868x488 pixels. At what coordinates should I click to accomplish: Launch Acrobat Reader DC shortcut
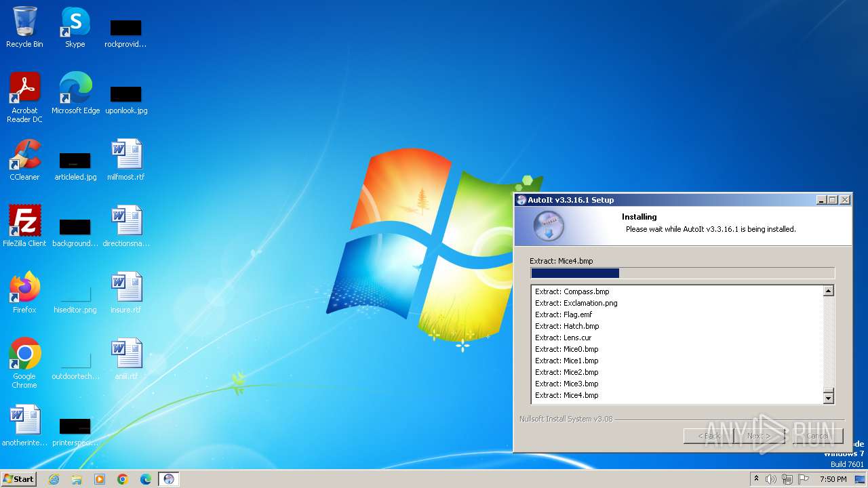(24, 98)
